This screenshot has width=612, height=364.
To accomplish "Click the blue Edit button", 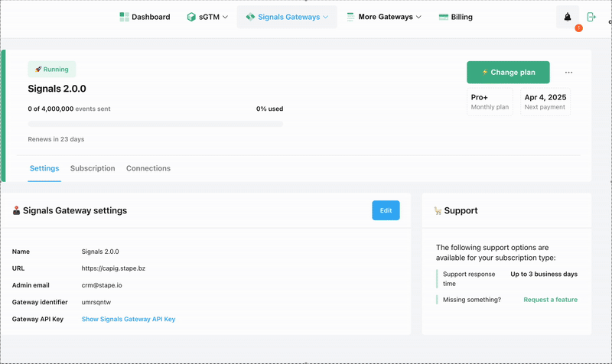I will point(386,210).
